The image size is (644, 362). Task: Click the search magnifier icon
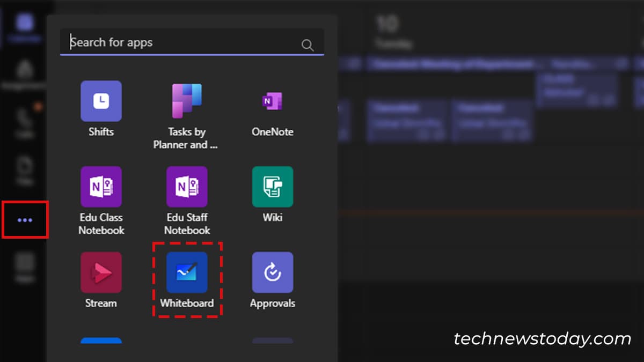(x=308, y=45)
